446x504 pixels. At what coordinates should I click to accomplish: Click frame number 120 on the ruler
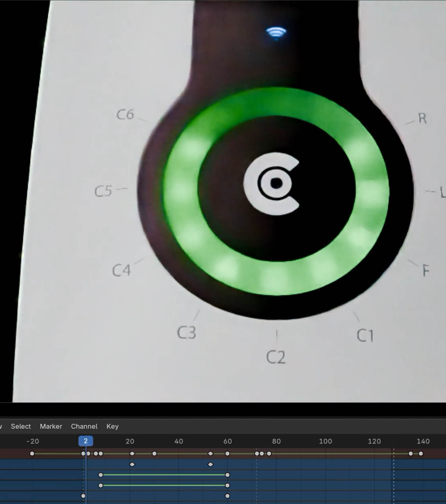pos(374,441)
